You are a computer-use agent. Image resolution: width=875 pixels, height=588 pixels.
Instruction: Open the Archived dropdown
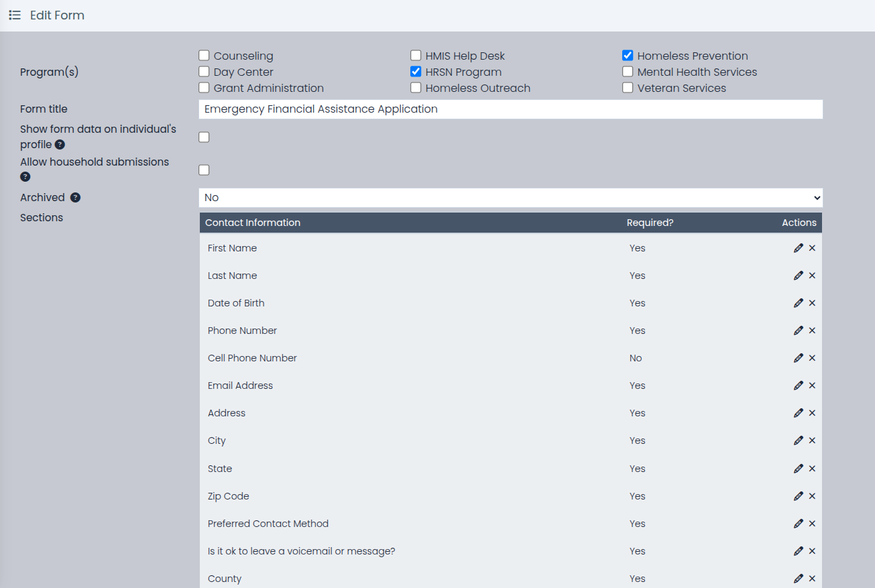click(511, 198)
